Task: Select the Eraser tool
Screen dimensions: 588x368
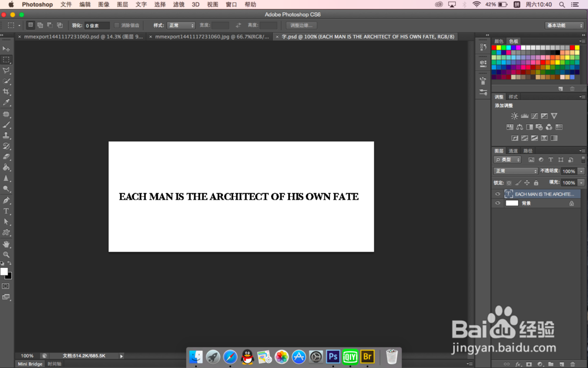Action: pos(6,157)
